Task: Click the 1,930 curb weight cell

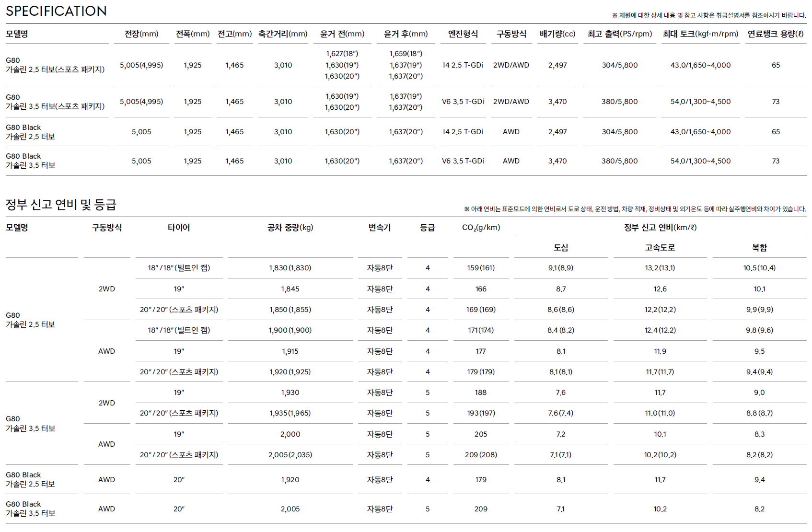Action: (290, 393)
